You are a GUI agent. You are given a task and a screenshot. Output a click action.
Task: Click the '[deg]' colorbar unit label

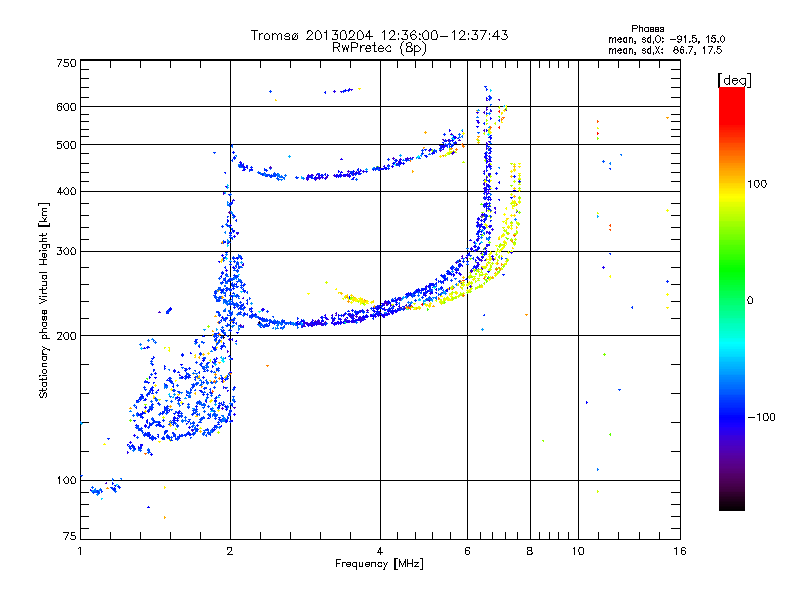[734, 80]
